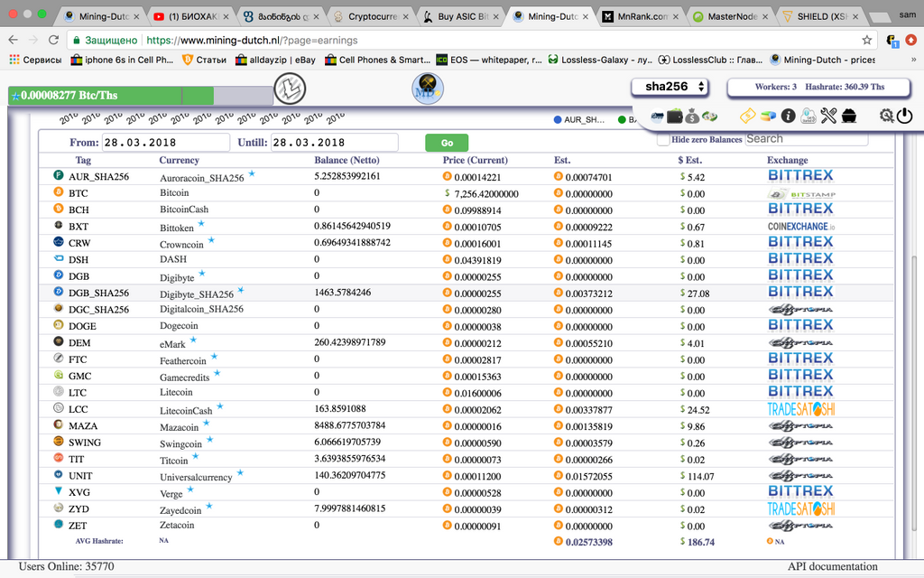Click the star next to Bittoken
This screenshot has width=924, height=578.
[201, 224]
